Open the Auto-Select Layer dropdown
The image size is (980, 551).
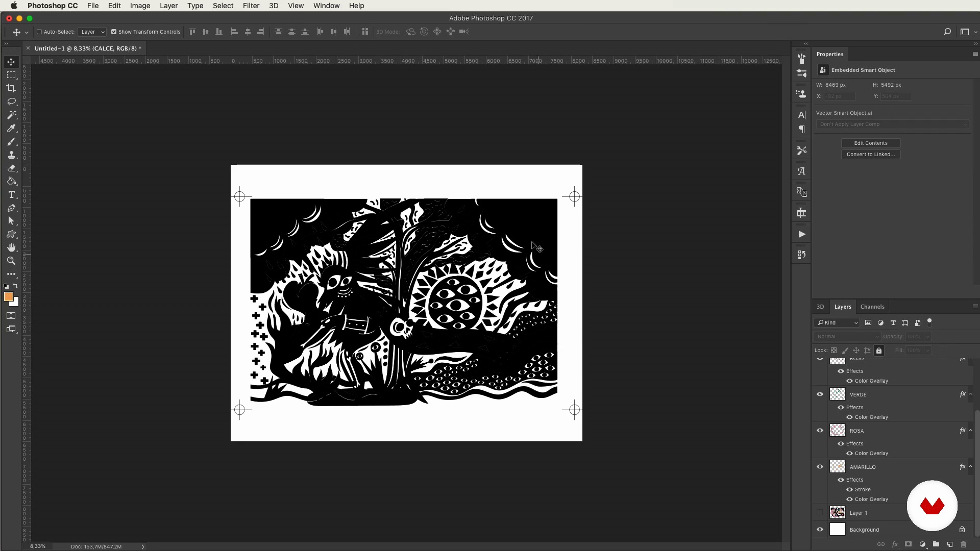(92, 32)
